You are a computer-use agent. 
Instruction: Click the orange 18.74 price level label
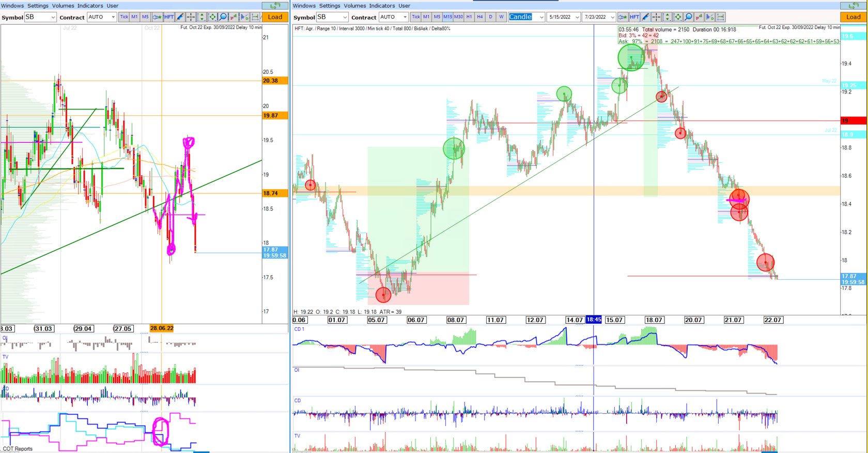click(275, 193)
